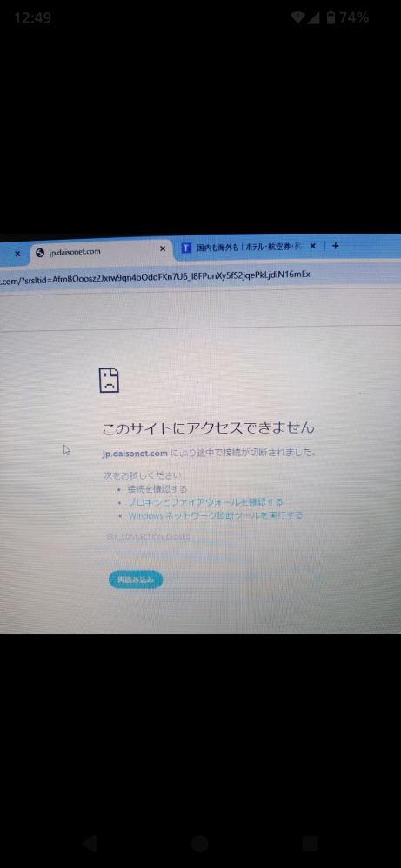
Task: Click the sad page error icon
Action: click(x=109, y=380)
